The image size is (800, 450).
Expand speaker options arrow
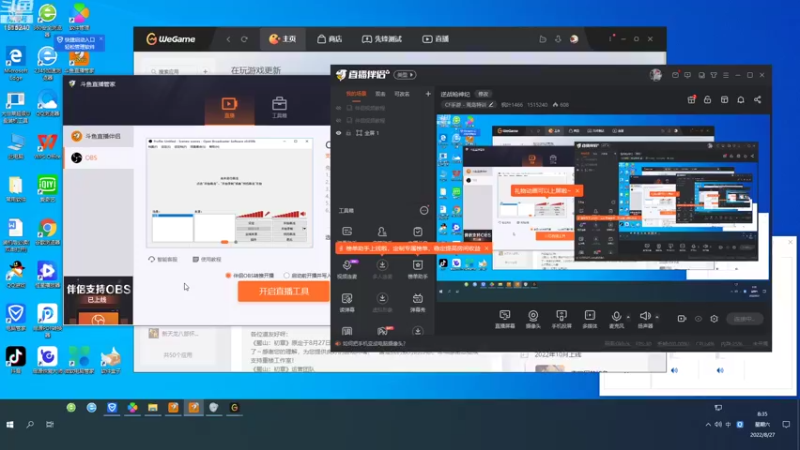pyautogui.click(x=657, y=317)
